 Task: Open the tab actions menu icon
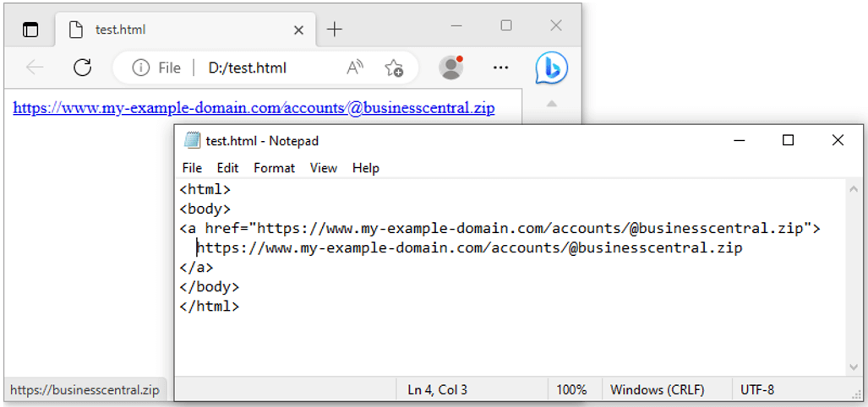(x=30, y=30)
